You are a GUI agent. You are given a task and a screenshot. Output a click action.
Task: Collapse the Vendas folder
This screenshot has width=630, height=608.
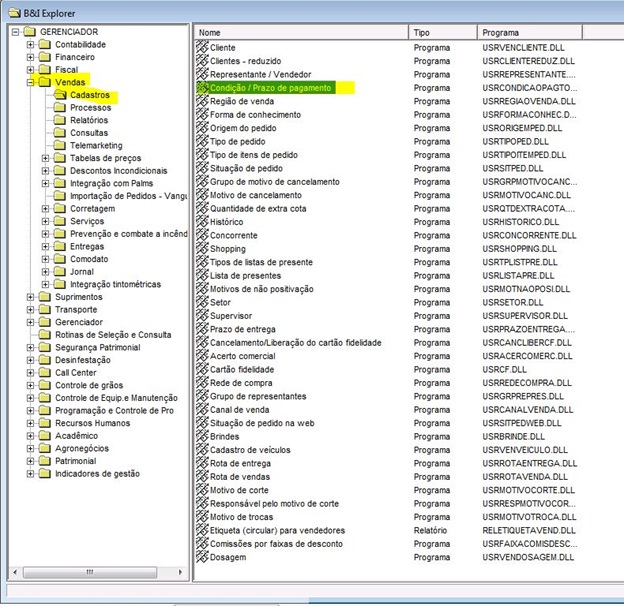(31, 82)
